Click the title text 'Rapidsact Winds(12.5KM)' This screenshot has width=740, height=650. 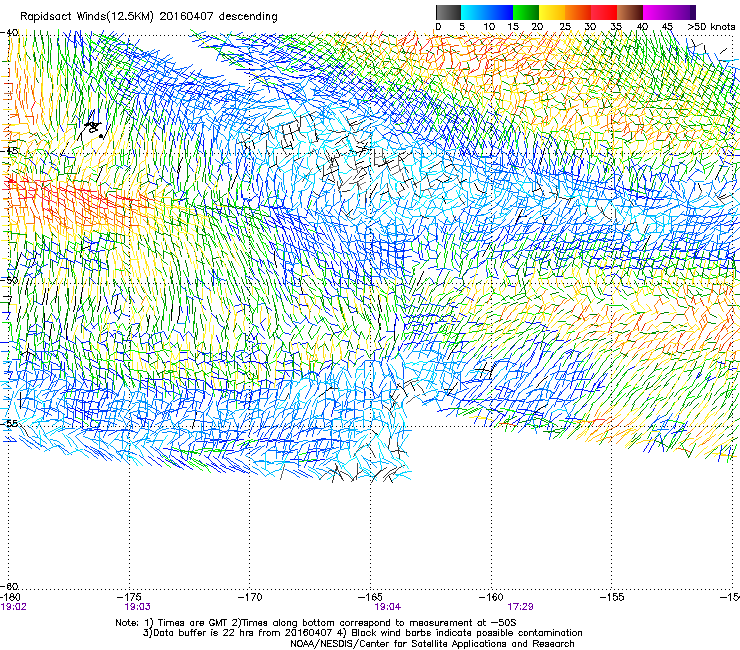click(87, 17)
